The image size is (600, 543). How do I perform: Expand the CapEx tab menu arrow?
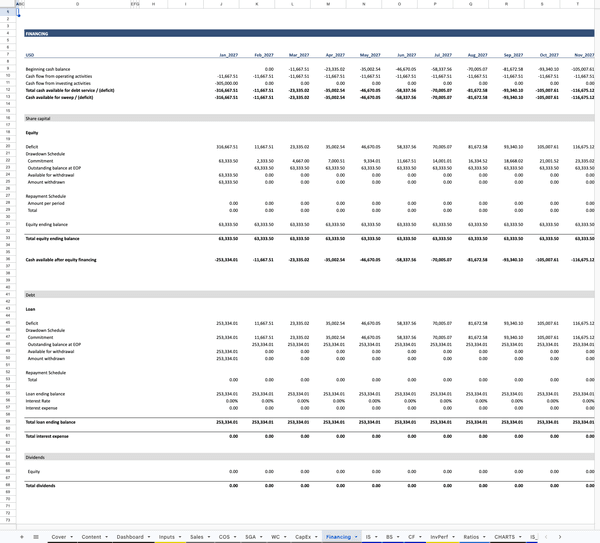[316, 537]
